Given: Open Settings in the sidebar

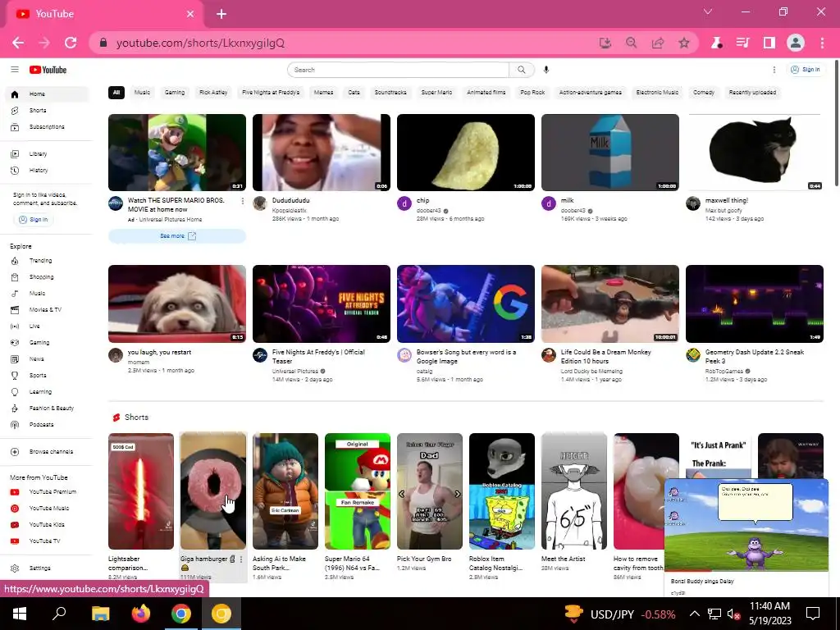Looking at the screenshot, I should [x=39, y=568].
